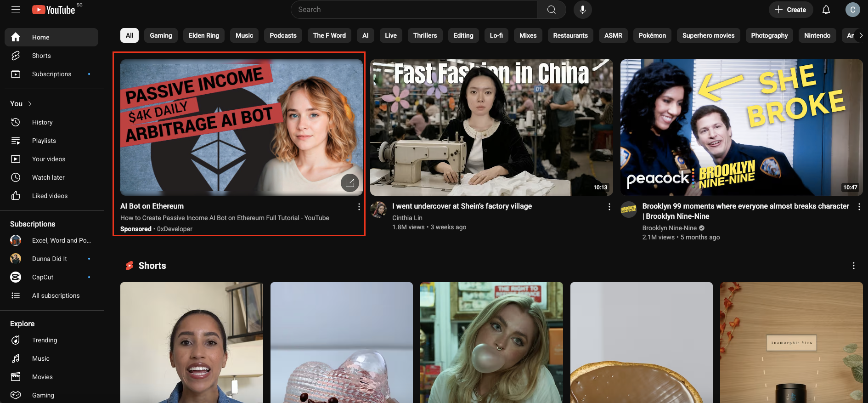
Task: Click the YouTube logo
Action: (54, 10)
